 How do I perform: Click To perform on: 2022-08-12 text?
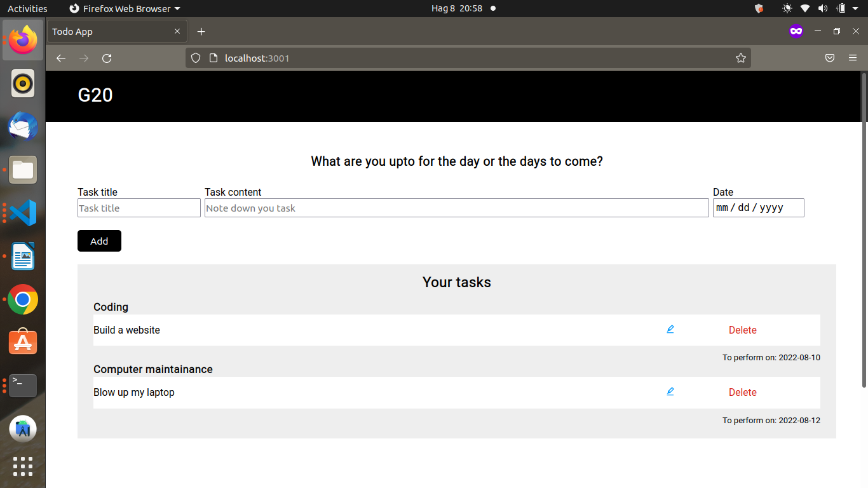click(771, 420)
